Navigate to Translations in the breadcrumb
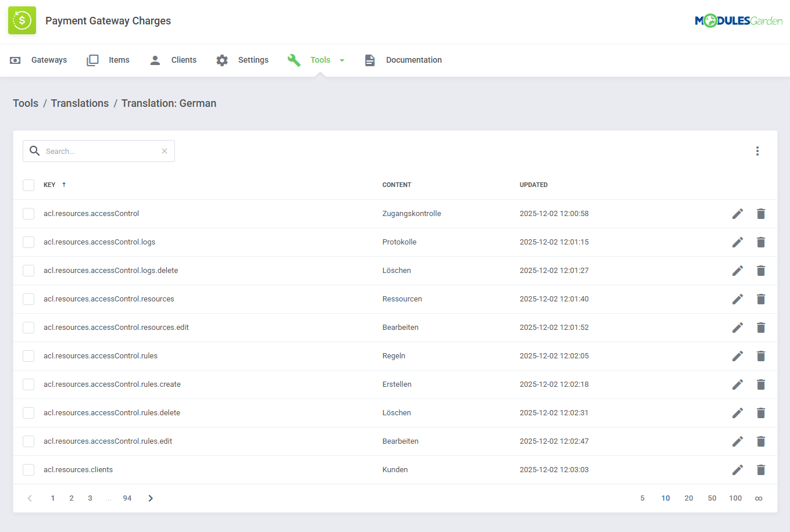Screen dimensions: 790x532 point(80,103)
